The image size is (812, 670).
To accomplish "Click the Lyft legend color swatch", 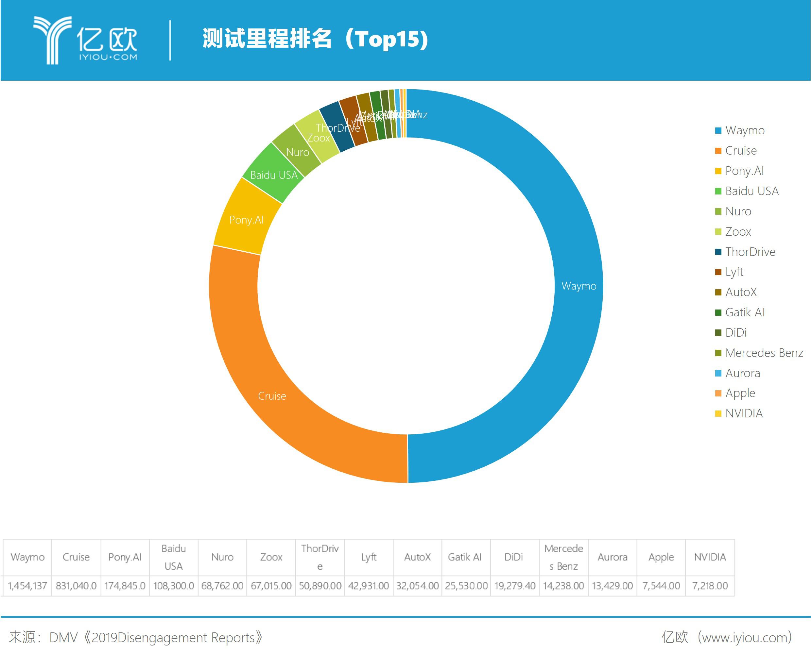I will click(x=718, y=272).
